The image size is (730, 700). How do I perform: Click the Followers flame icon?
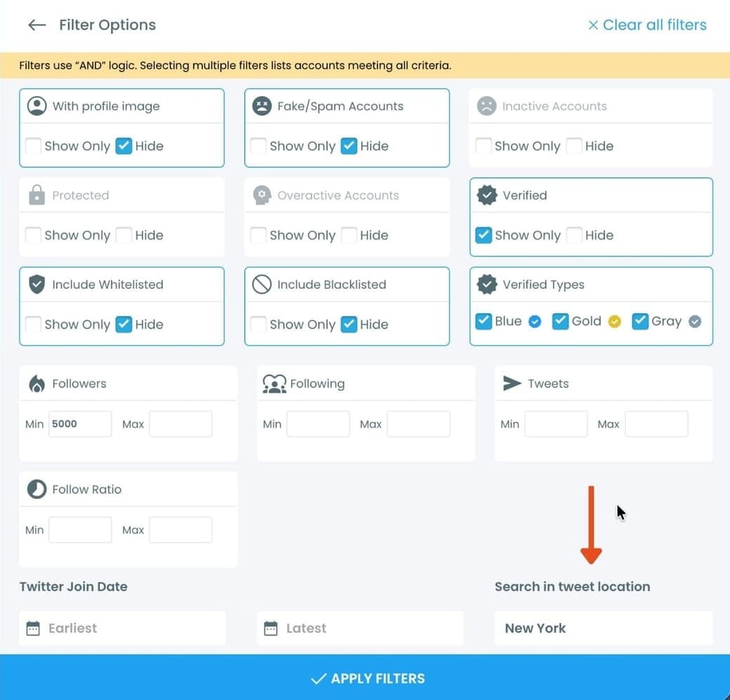point(36,383)
